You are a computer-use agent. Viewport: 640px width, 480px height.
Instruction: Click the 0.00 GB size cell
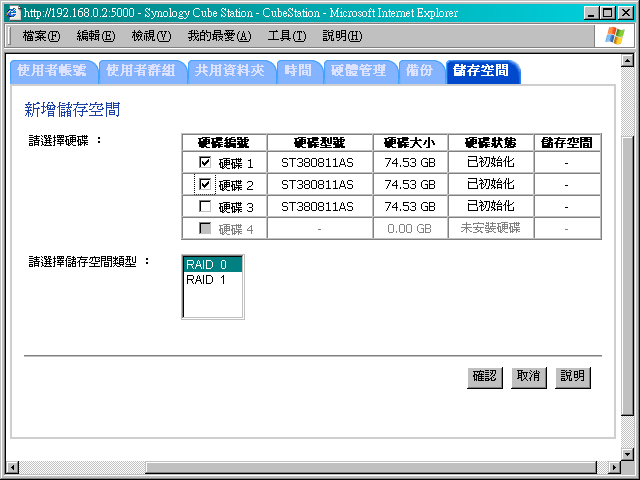[410, 229]
